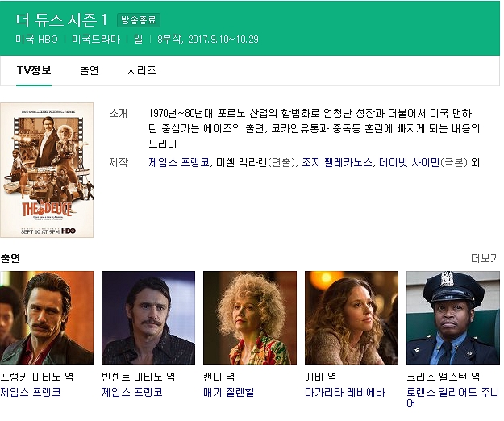Click 캔디 character photo
Screen dimensions: 504x421
pyautogui.click(x=250, y=318)
